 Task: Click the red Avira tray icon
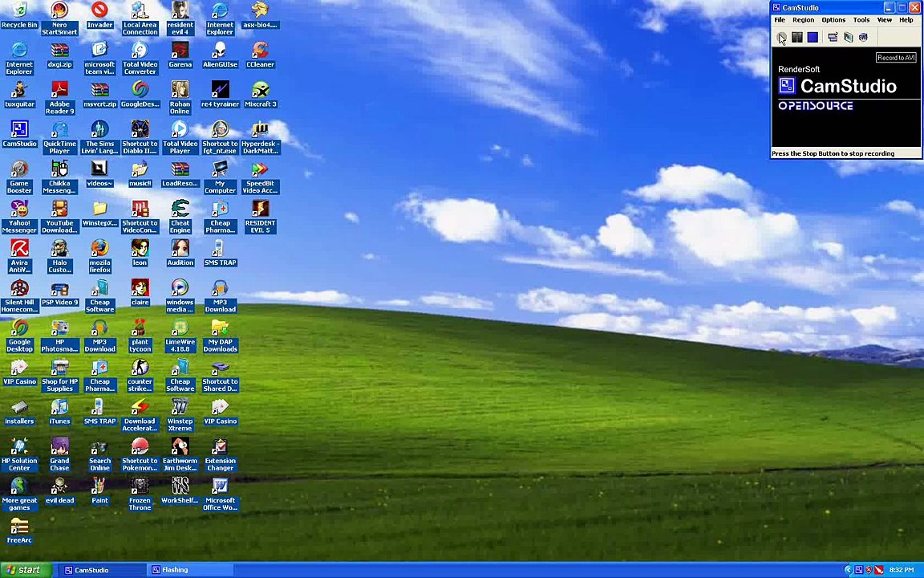pyautogui.click(x=878, y=570)
